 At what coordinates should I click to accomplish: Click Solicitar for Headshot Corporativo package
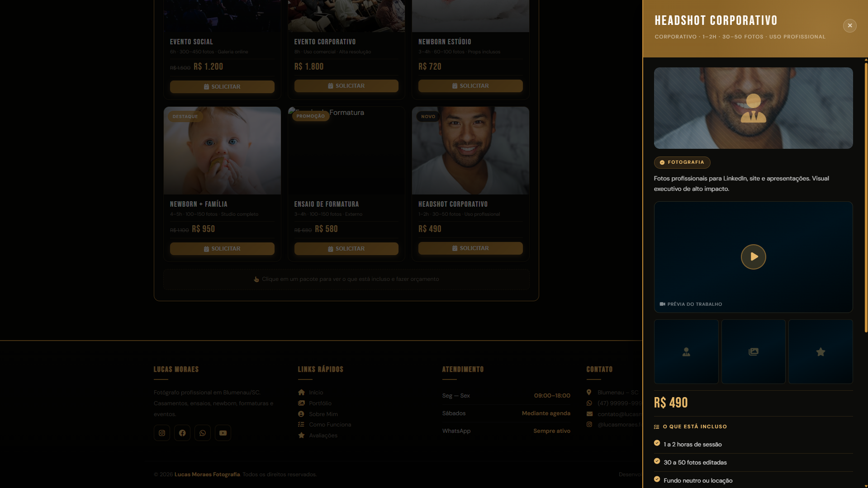(470, 248)
